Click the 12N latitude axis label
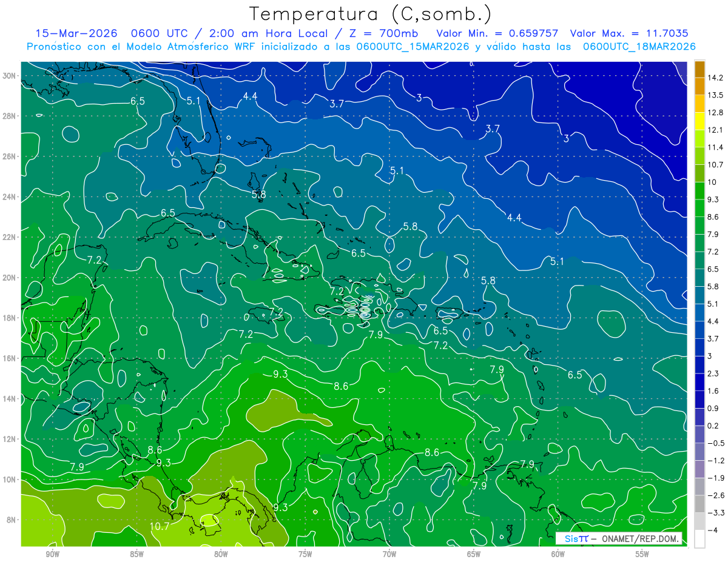Image resolution: width=728 pixels, height=562 pixels. 10,439
